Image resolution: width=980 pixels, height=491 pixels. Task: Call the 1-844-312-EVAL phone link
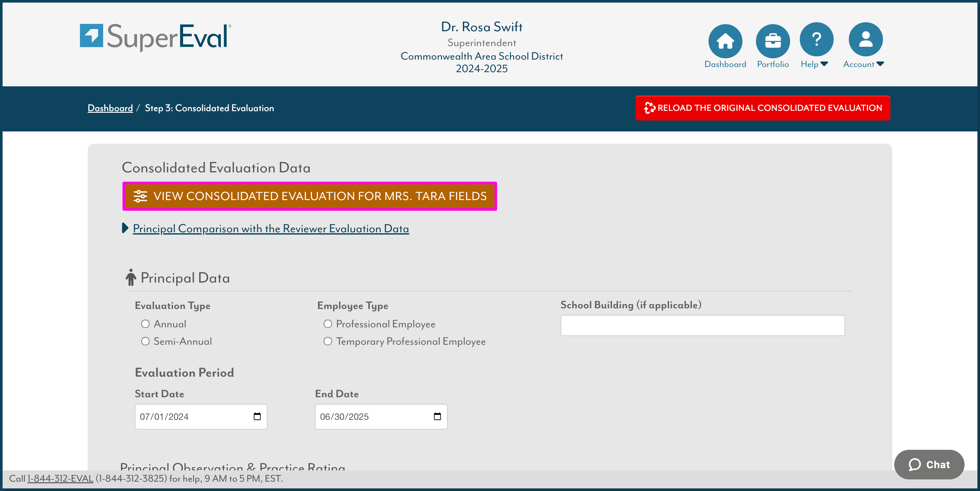tap(60, 478)
